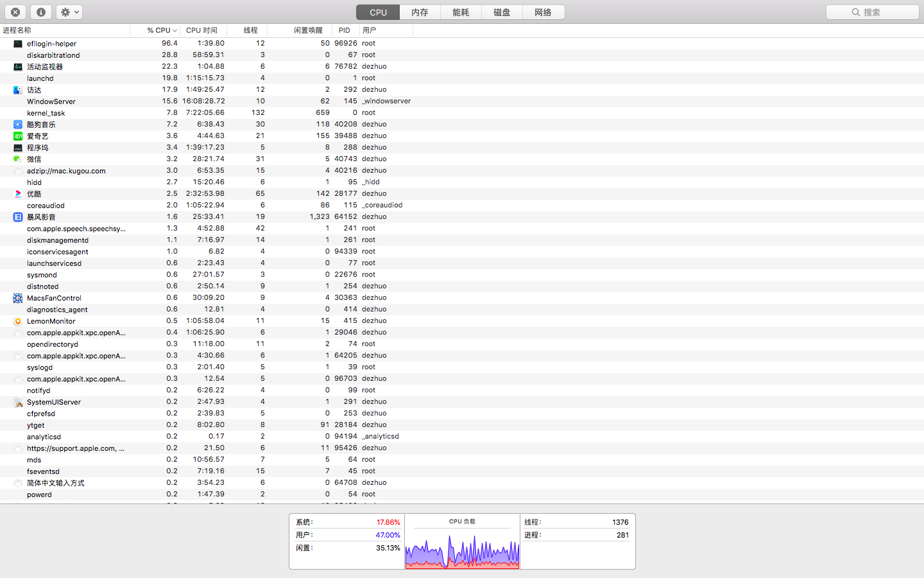Image resolution: width=924 pixels, height=578 pixels.
Task: Click the force quit process toolbar icon
Action: (x=15, y=12)
